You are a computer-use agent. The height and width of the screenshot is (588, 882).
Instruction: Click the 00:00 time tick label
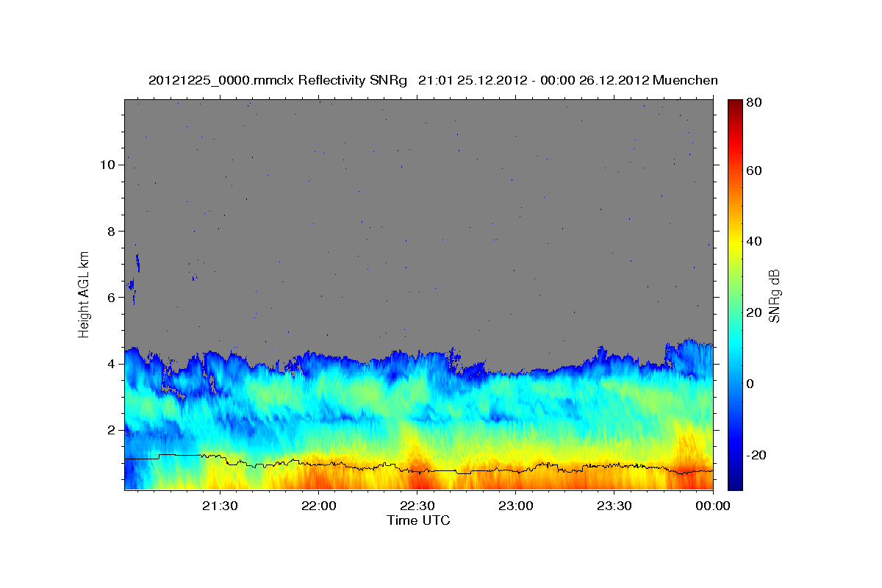point(712,506)
